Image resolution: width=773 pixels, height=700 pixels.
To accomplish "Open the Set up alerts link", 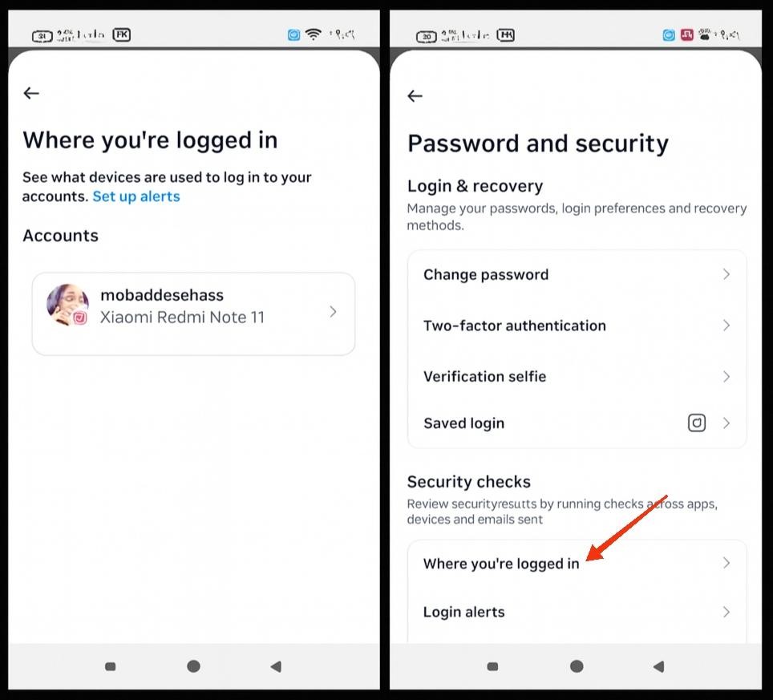I will click(136, 196).
